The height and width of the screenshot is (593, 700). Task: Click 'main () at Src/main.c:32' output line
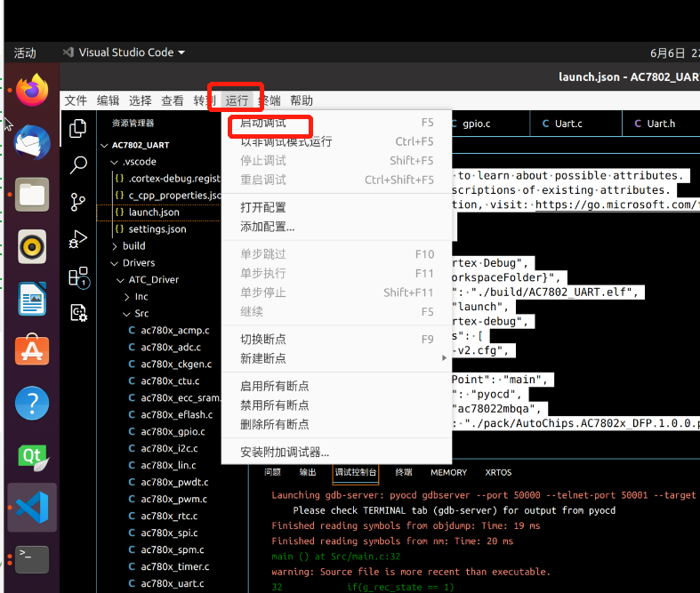pos(335,557)
